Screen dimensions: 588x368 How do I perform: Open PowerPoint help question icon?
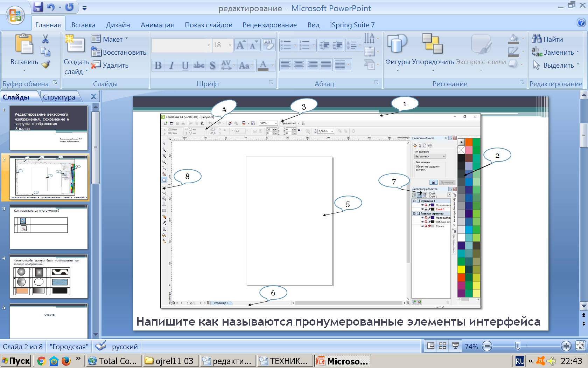click(581, 23)
